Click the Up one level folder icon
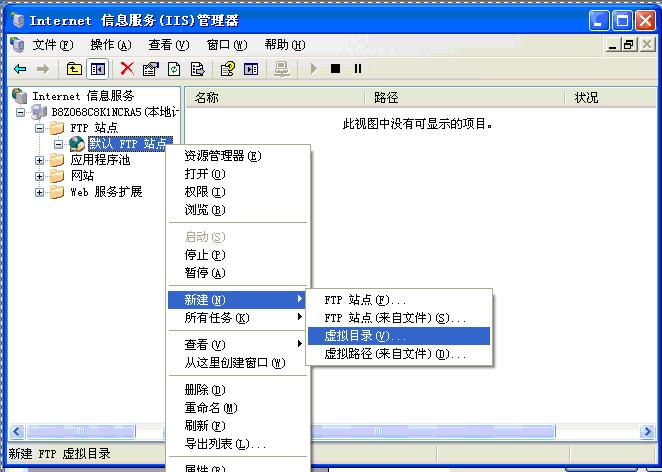The image size is (662, 472). [x=74, y=69]
